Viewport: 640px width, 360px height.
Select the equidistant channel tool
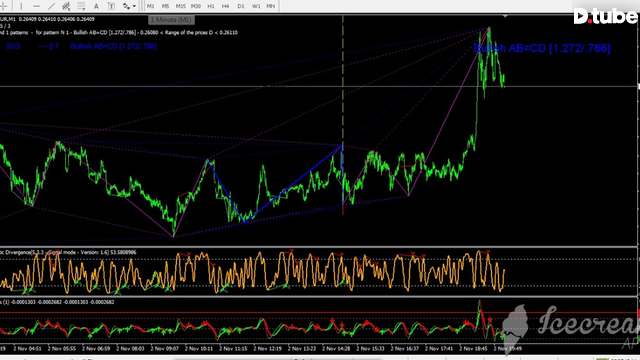(66, 6)
